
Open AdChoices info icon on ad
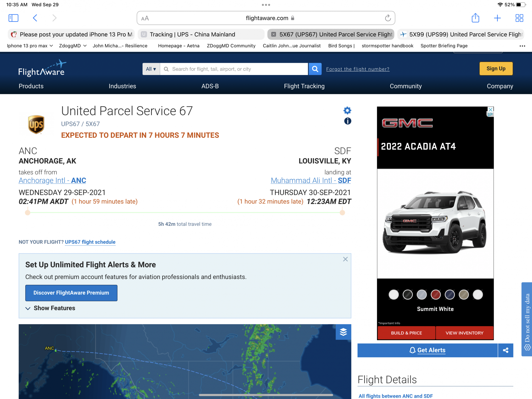(x=490, y=114)
